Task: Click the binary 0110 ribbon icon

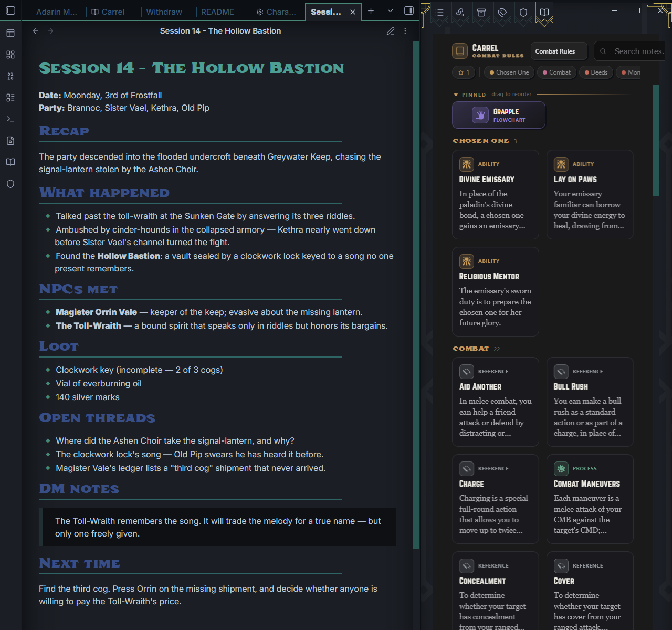Action: click(10, 76)
